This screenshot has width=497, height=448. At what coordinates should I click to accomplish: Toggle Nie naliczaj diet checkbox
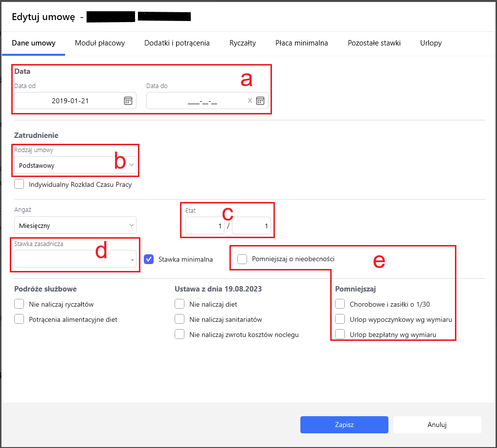click(x=180, y=304)
